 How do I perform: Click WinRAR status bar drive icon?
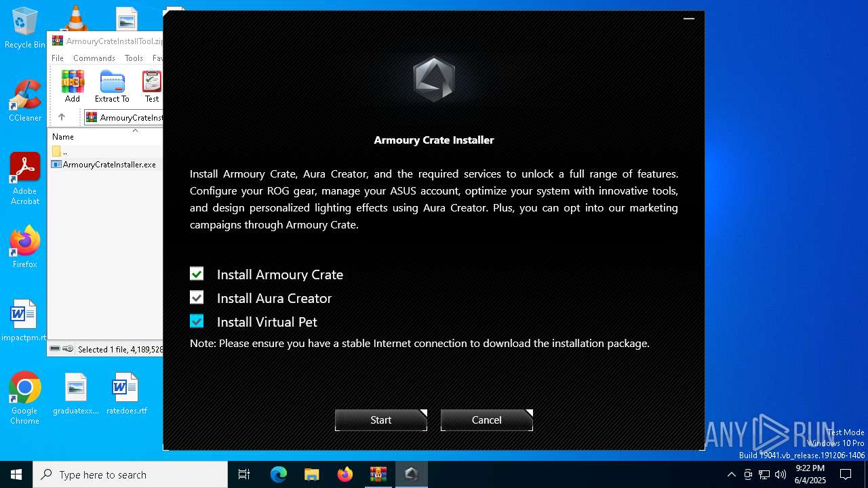tap(56, 349)
